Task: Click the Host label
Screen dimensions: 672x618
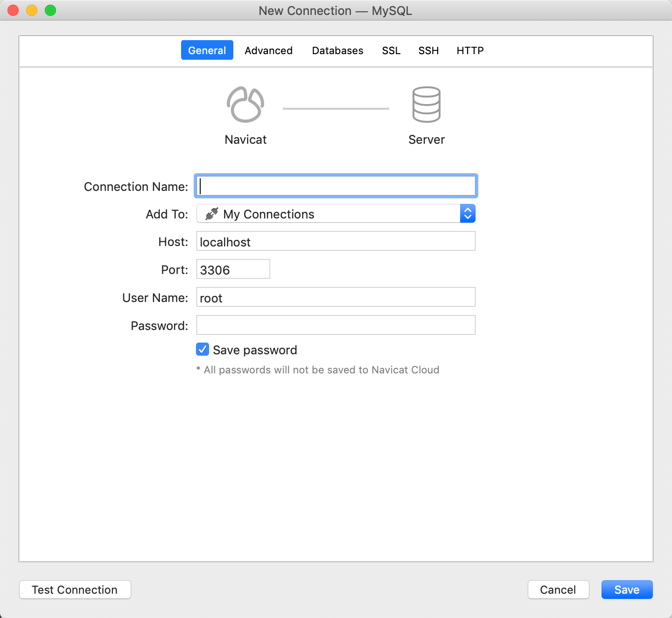Action: click(x=173, y=242)
